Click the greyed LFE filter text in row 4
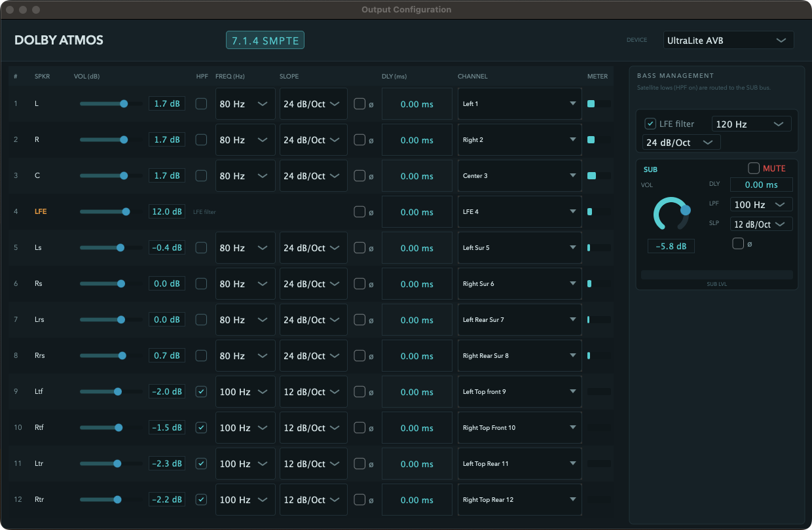This screenshot has height=530, width=812. pyautogui.click(x=204, y=212)
